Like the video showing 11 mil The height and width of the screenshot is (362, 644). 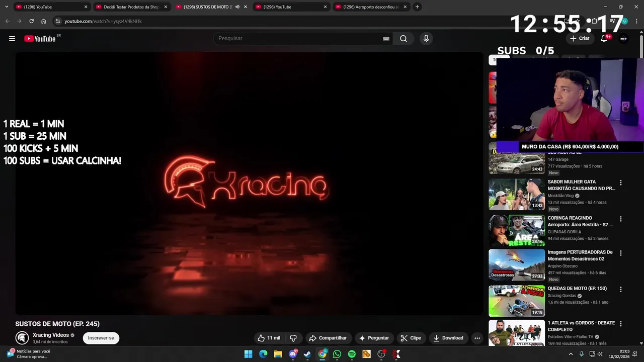tap(269, 338)
